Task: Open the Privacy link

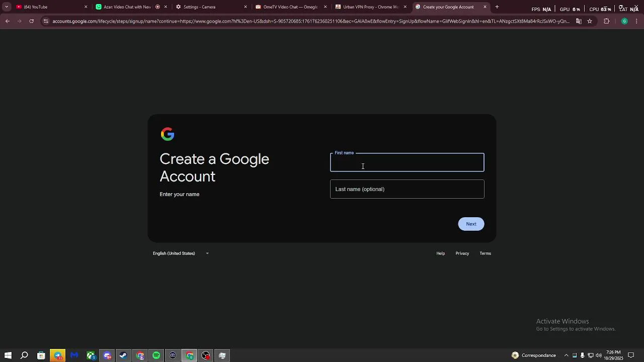Action: coord(462,253)
